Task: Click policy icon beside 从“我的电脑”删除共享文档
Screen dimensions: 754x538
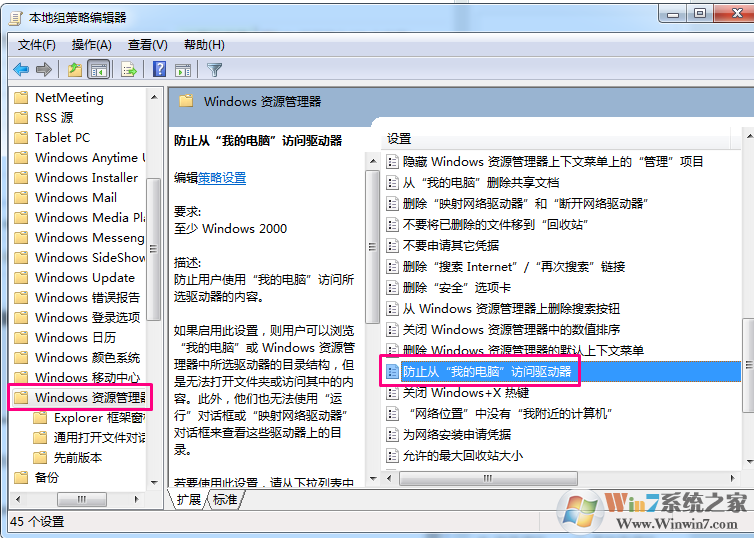Action: [x=392, y=183]
